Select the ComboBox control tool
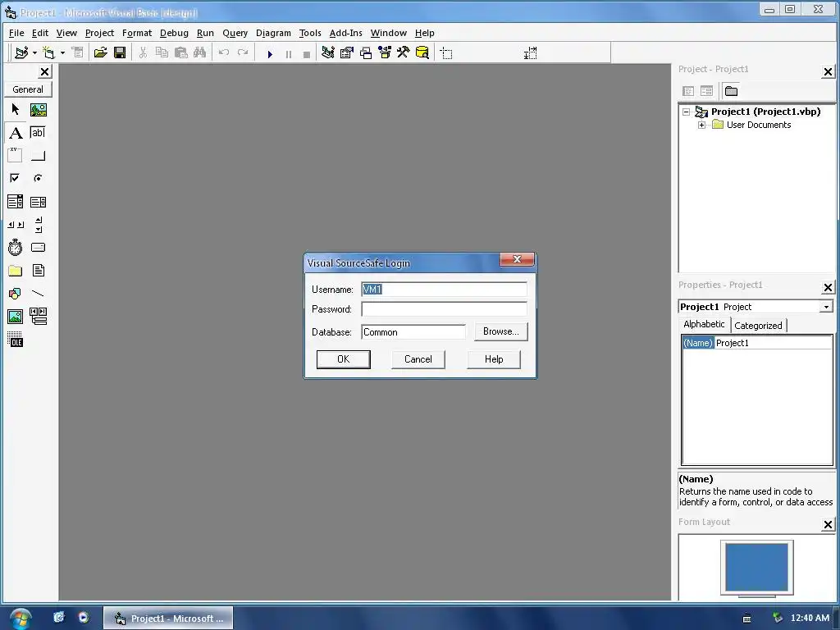Screen dimensions: 840x630 click(x=15, y=202)
